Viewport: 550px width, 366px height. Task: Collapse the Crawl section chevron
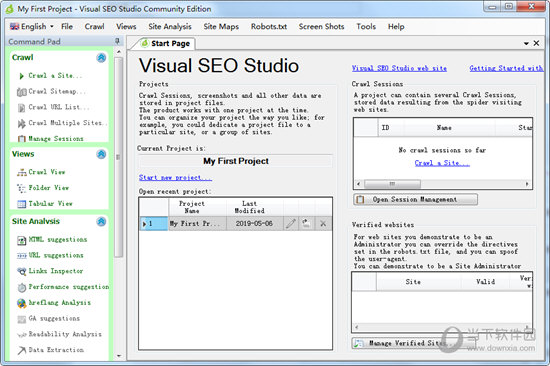click(101, 58)
